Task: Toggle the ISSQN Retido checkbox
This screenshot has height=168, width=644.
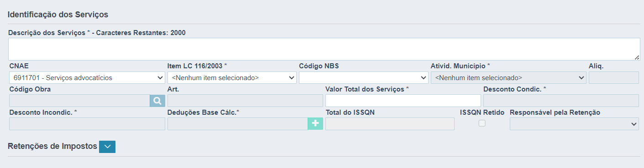Action: pos(482,123)
